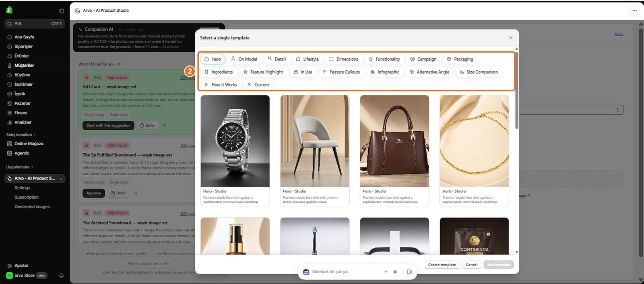Screen dimensions: 644x284
Task: Click the Use template button
Action: pyautogui.click(x=499, y=265)
